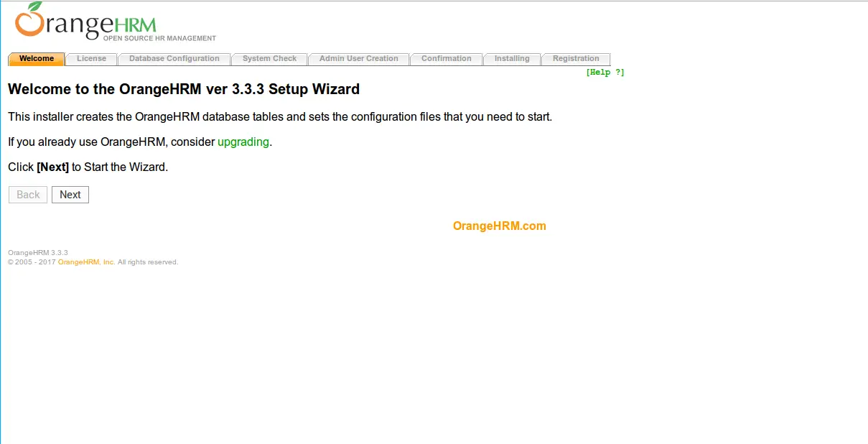Click the 'This installer creates' sentence

280,116
